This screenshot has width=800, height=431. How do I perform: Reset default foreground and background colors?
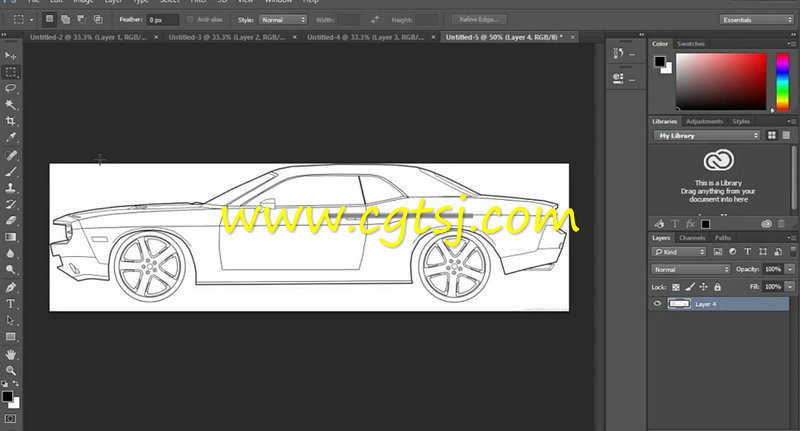click(x=5, y=383)
